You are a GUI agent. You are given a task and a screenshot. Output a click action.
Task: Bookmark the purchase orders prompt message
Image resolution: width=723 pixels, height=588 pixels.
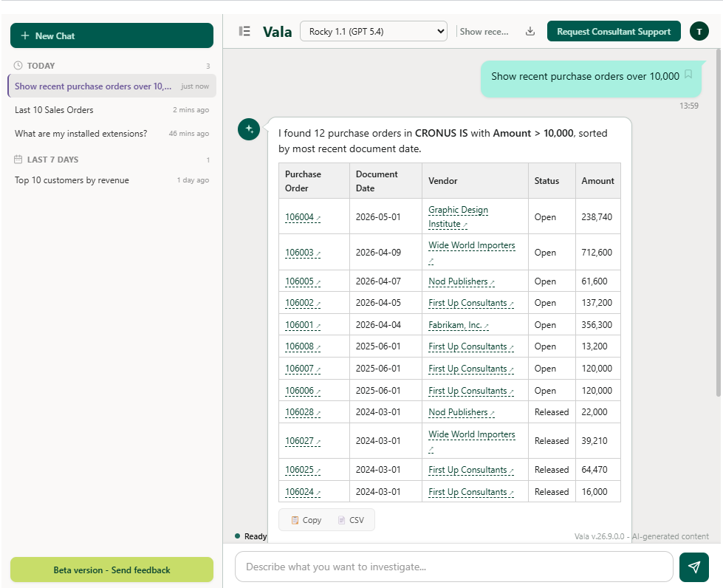coord(688,75)
